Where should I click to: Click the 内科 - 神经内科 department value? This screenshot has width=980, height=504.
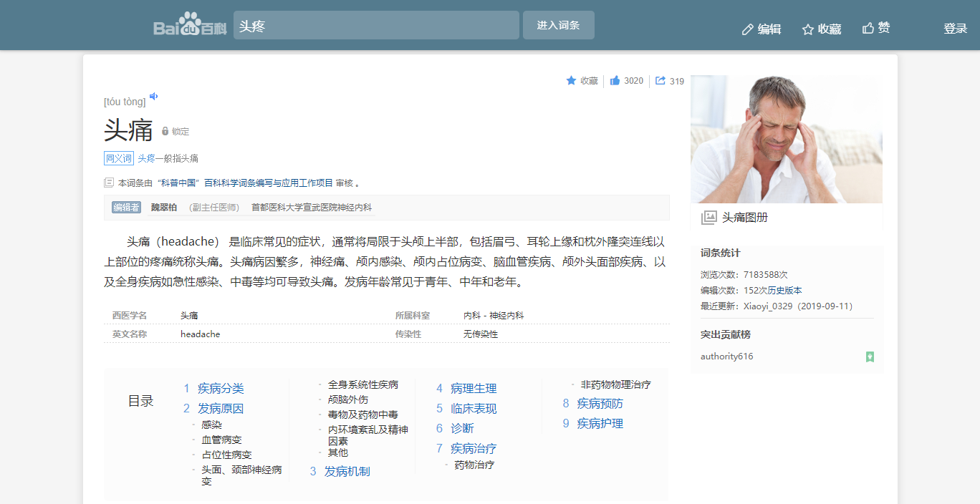(x=494, y=316)
